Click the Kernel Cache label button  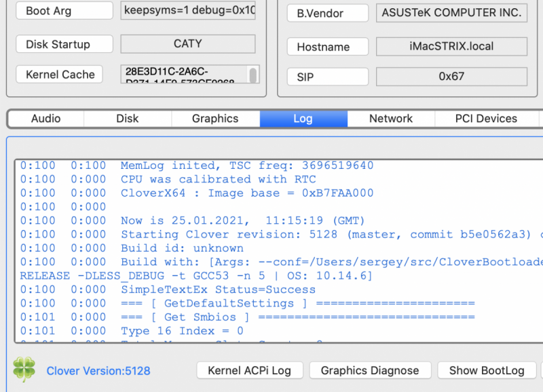tap(60, 75)
